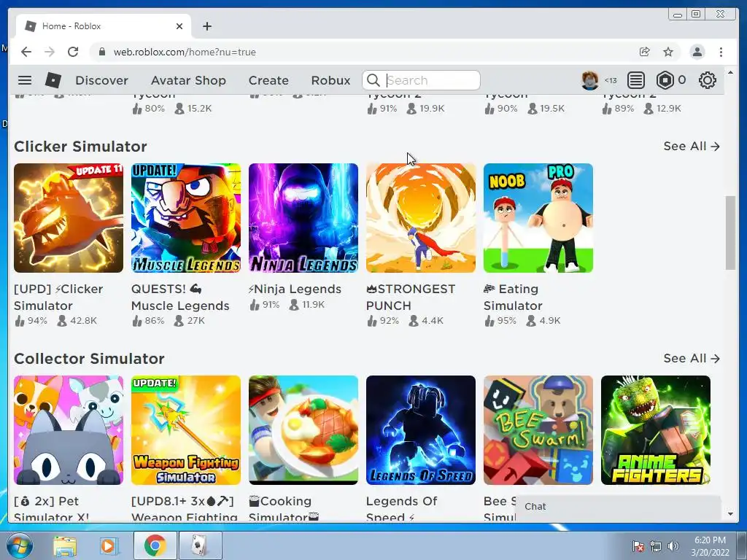Screen dimensions: 747x560
Task: Click the 'Eating Simulator' title text
Action: pos(513,297)
